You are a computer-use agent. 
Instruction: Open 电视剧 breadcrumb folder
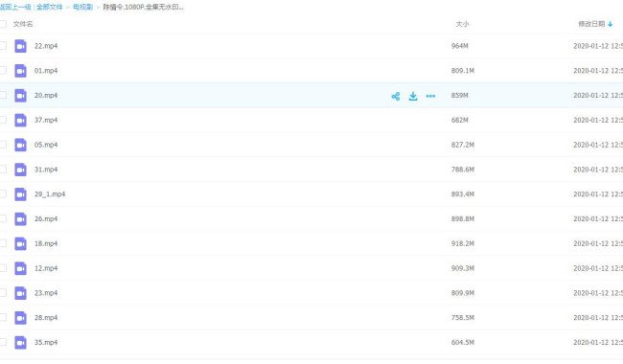[82, 7]
